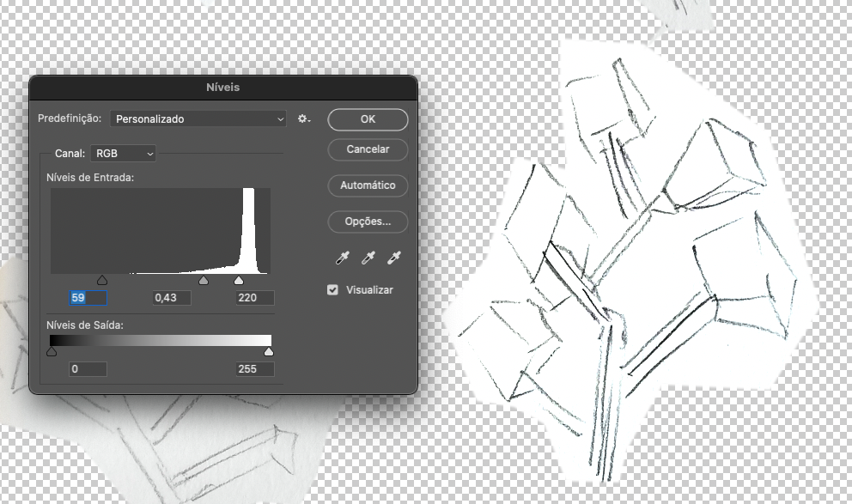Open the Predefinição dropdown set to Personalizado

[198, 119]
